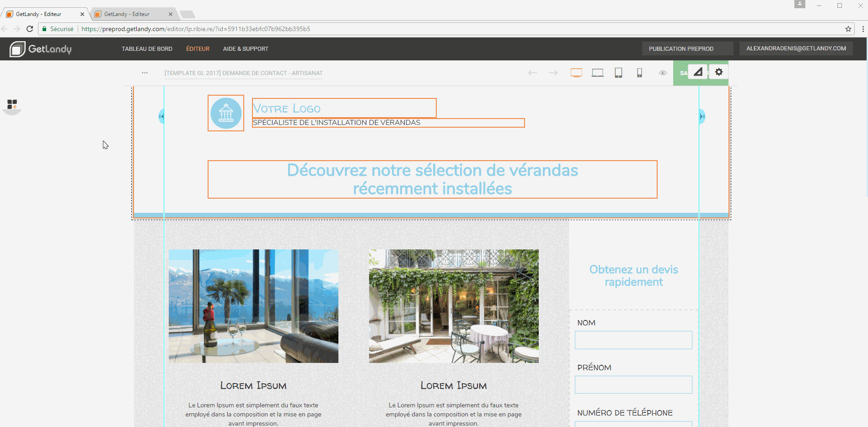The height and width of the screenshot is (427, 868).
Task: Switch to desktop preview mode
Action: click(576, 73)
